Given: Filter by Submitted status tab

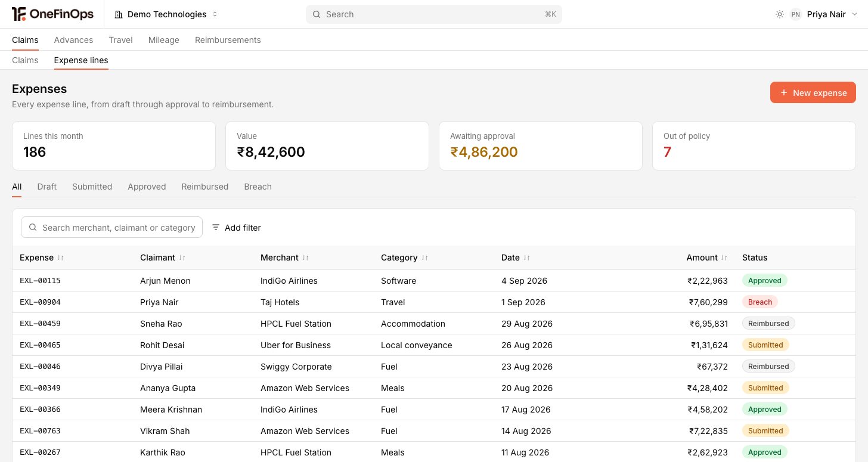Looking at the screenshot, I should click(92, 187).
